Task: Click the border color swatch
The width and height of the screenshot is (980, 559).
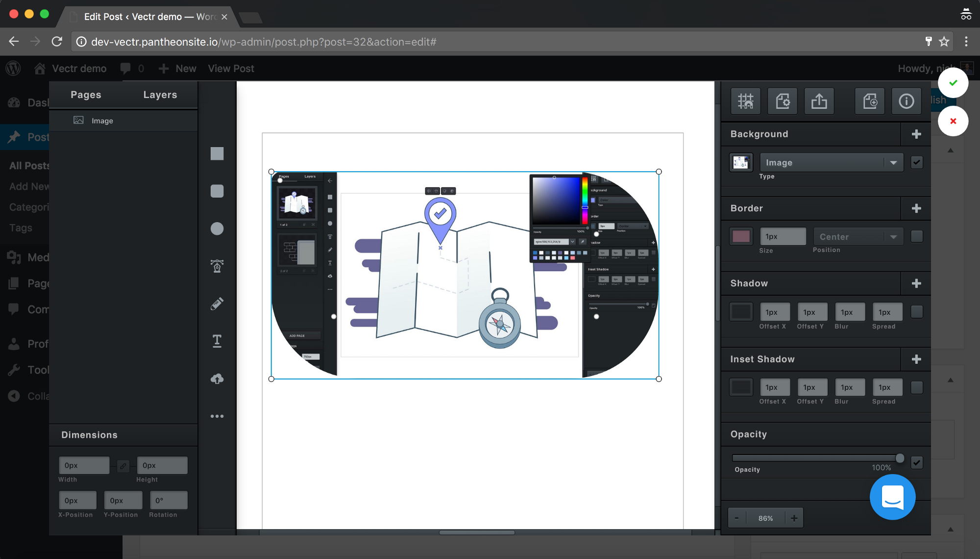Action: coord(741,236)
